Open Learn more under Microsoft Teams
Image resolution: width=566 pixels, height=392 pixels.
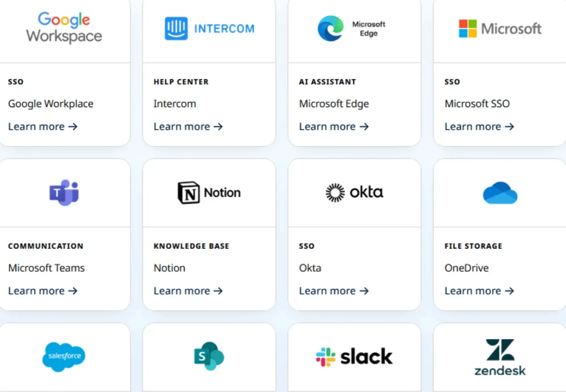[43, 291]
